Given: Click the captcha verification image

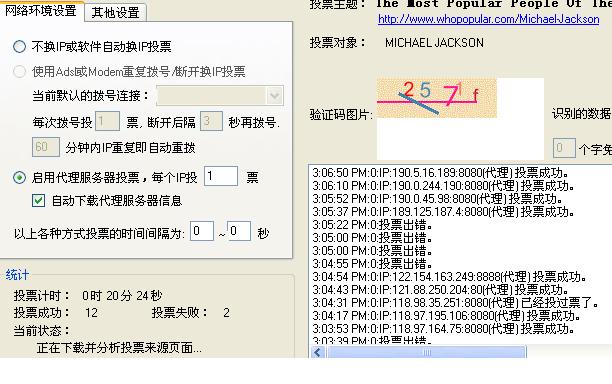Looking at the screenshot, I should [x=436, y=98].
